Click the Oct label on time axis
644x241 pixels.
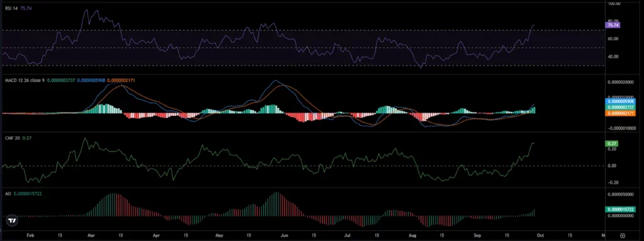point(540,236)
